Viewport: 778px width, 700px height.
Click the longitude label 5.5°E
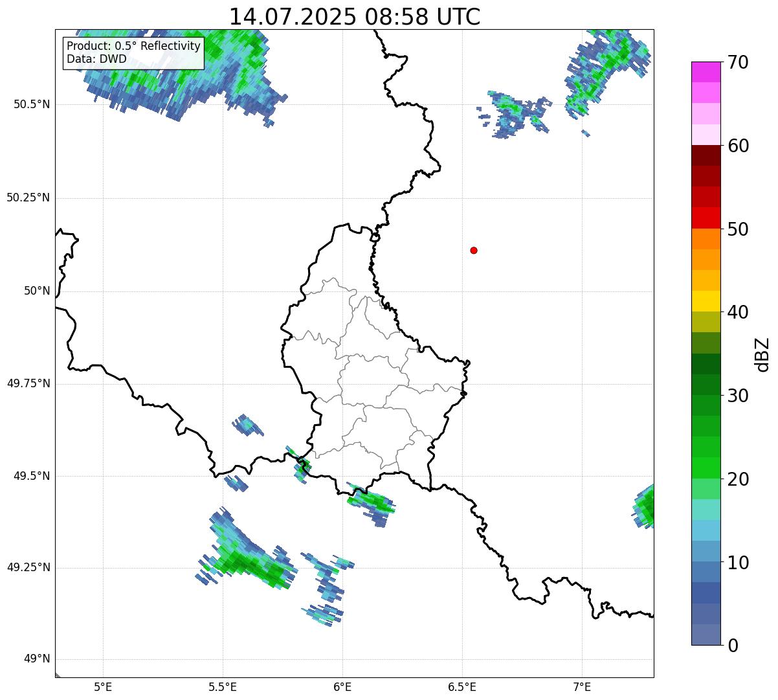click(x=223, y=687)
